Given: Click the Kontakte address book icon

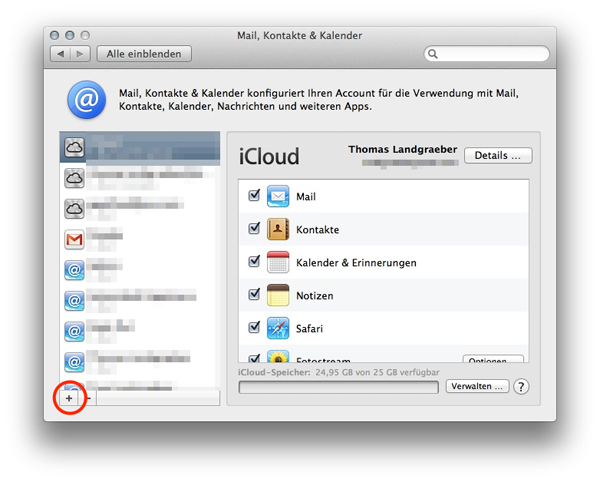Looking at the screenshot, I should pyautogui.click(x=278, y=229).
